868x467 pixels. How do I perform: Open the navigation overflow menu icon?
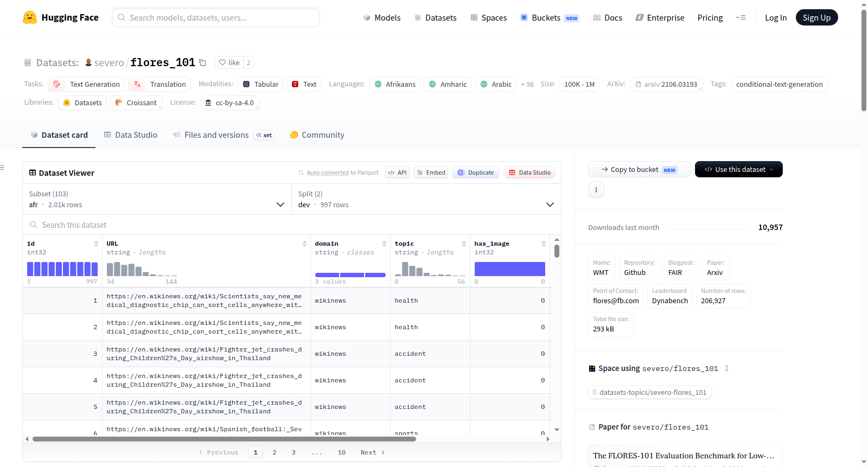tap(741, 17)
